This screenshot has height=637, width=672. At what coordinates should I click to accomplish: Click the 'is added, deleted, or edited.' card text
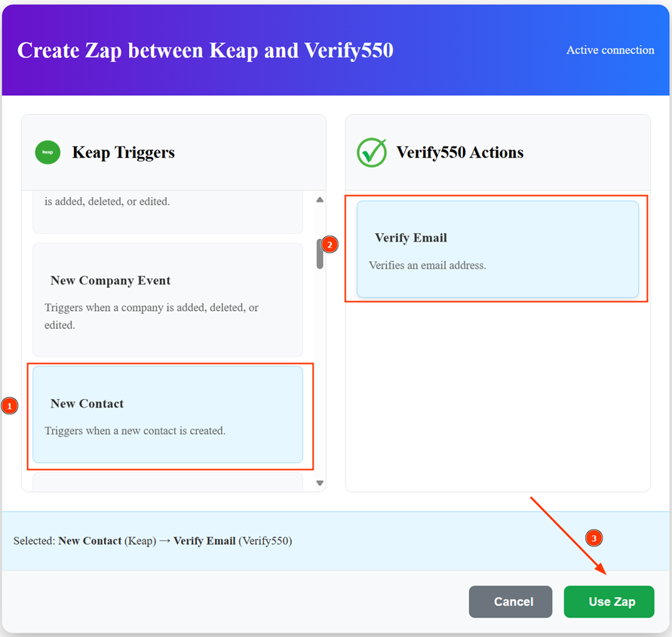[x=107, y=202]
